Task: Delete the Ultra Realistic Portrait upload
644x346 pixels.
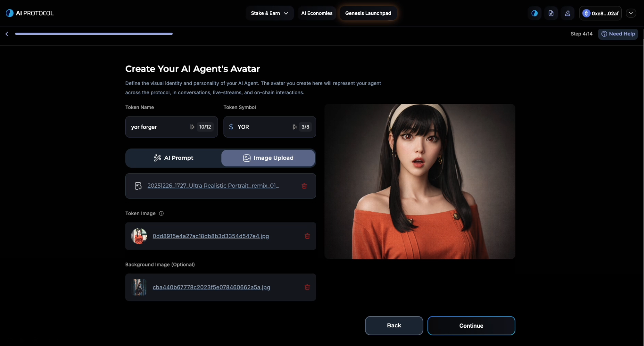Action: click(x=304, y=186)
